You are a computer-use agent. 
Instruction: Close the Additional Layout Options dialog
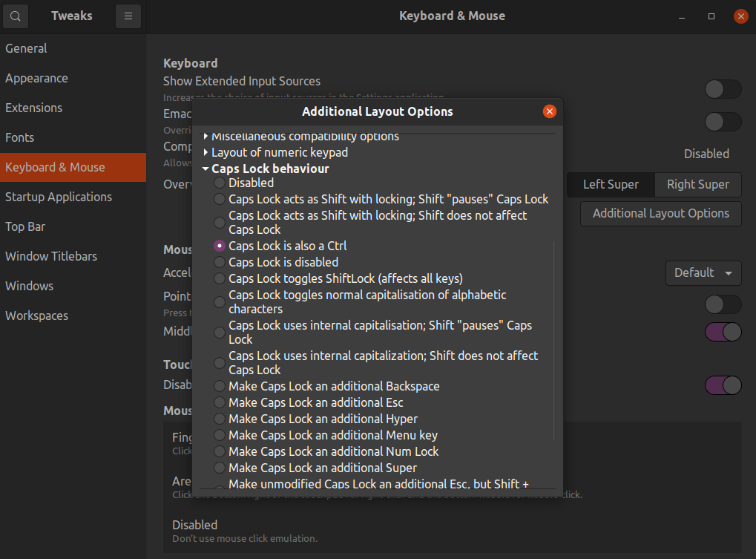coord(549,111)
